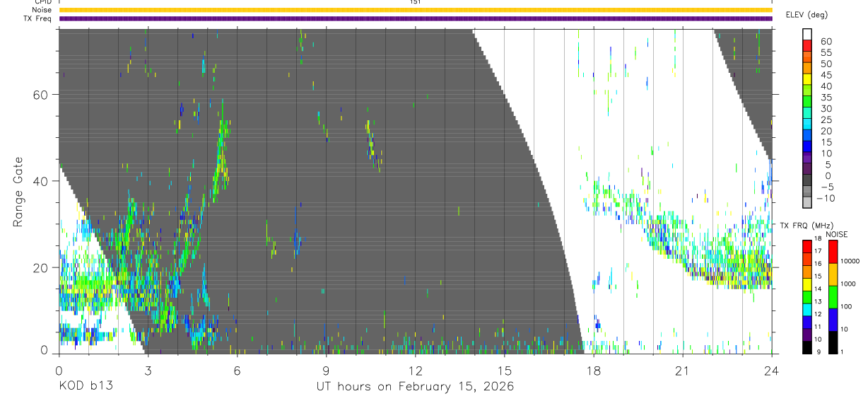This screenshot has height=401, width=868.
Task: Click the yellow swatch in the ELEV color bar
Action: 807,81
